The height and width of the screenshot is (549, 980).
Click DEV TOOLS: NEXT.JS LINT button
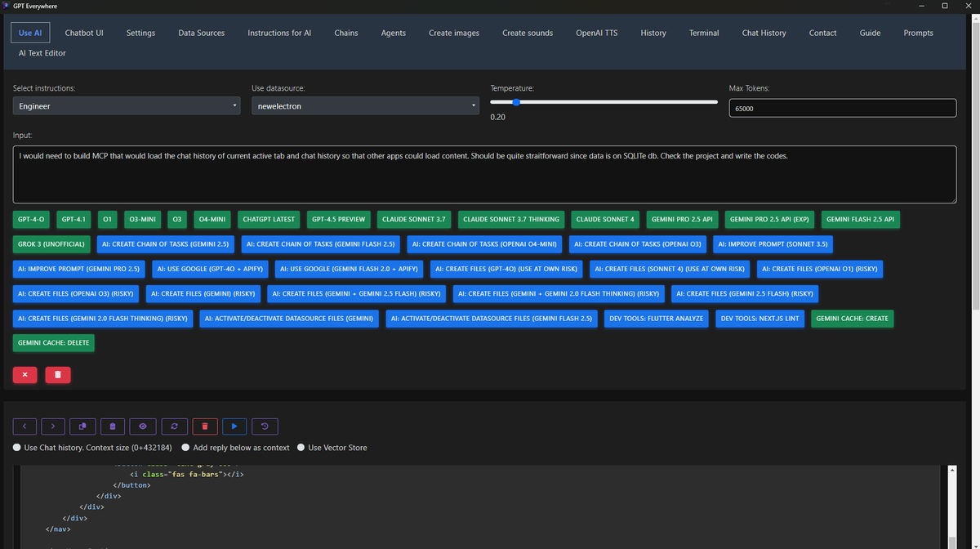pos(760,318)
